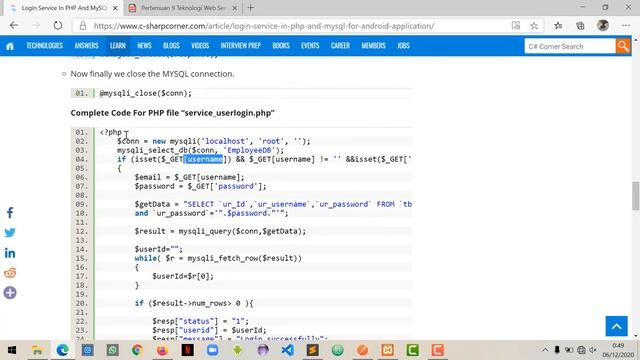The image size is (640, 360).
Task: Open the browser profile avatar
Action: pos(602,25)
